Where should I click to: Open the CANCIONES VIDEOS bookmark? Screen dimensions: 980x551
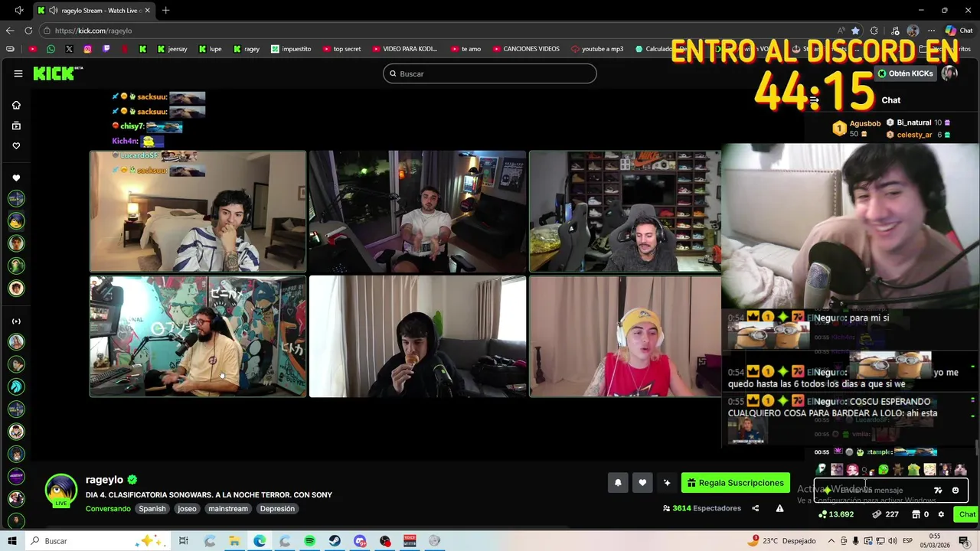click(525, 49)
